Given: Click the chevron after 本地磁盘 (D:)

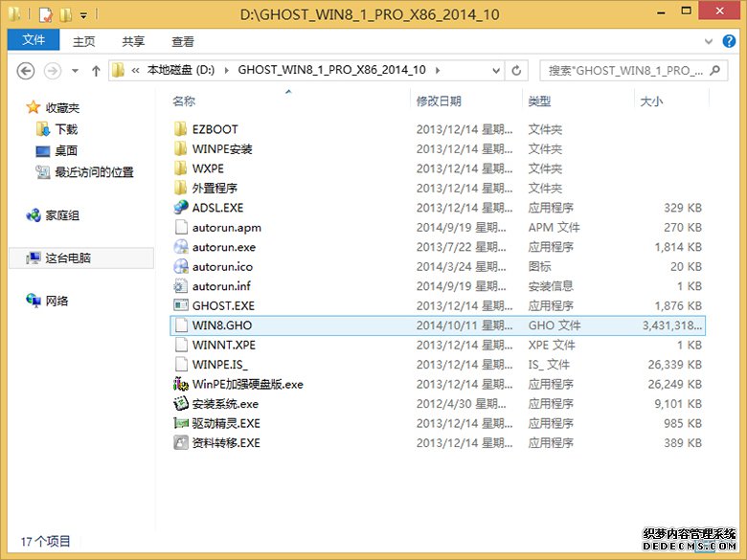Looking at the screenshot, I should 226,71.
